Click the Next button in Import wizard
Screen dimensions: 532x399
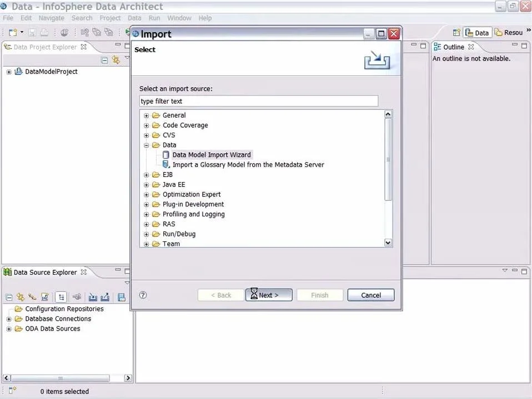[269, 295]
